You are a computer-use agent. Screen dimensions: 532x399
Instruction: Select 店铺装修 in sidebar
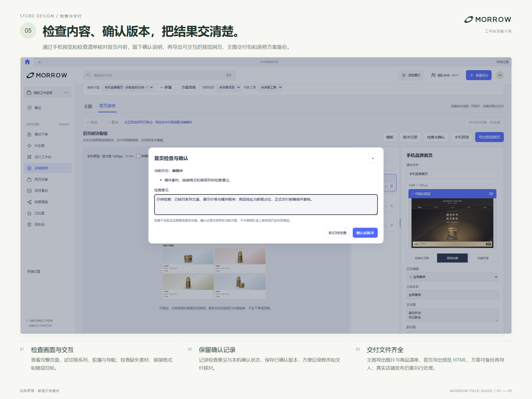click(48, 168)
